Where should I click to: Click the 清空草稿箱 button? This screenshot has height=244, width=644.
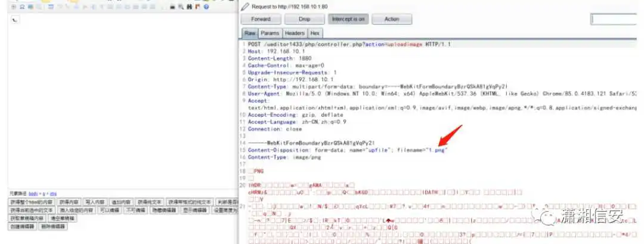[62, 218]
